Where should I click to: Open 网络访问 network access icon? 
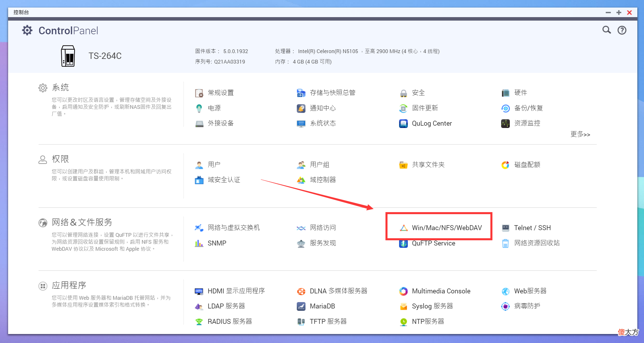coord(301,228)
